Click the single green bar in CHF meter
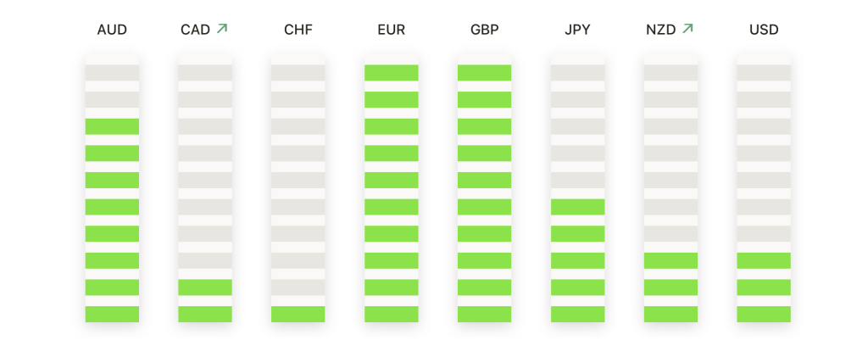This screenshot has width=868, height=346. point(298,314)
